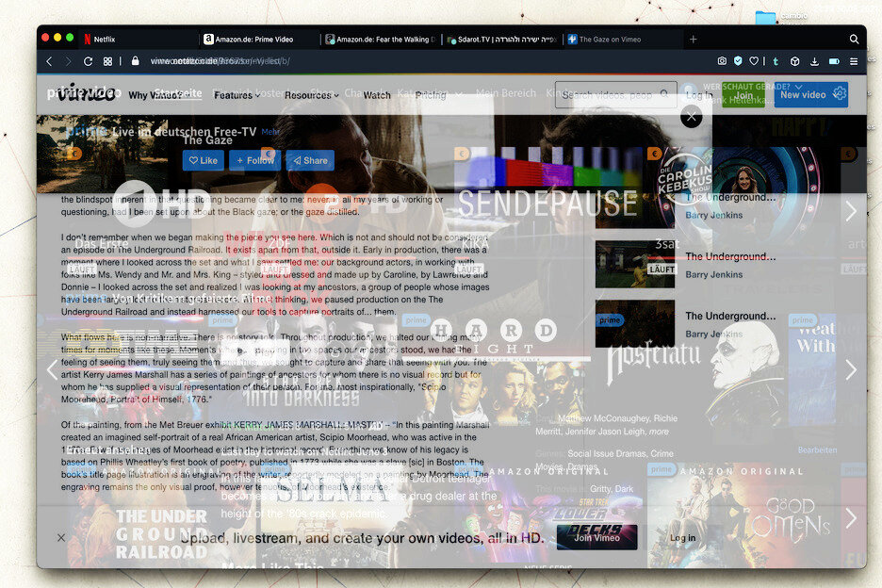Advance the live TV row with right chevron
The image size is (882, 588).
coord(851,212)
